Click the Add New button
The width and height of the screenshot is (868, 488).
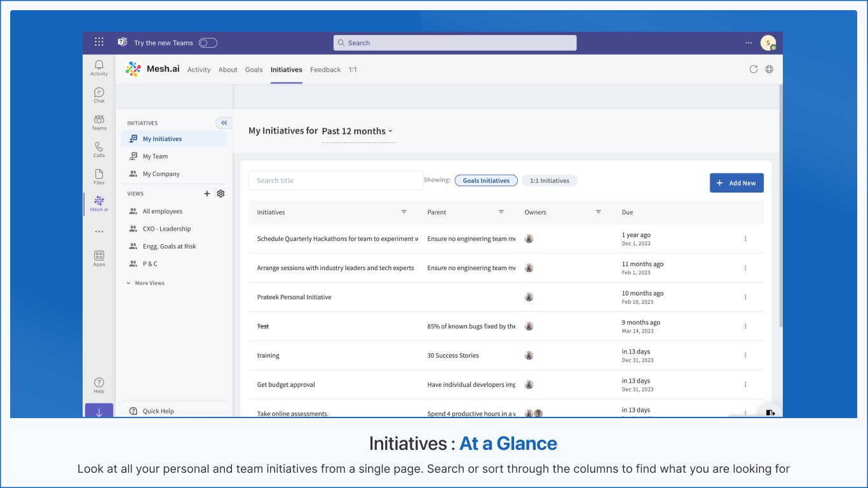(736, 183)
